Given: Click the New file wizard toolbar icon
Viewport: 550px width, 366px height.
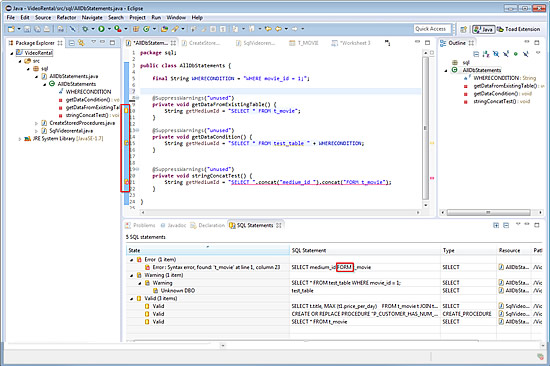Looking at the screenshot, I should (x=11, y=29).
